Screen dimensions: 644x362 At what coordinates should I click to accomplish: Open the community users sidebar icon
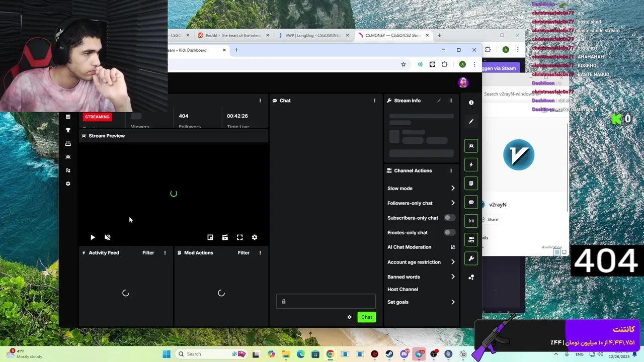tap(68, 170)
